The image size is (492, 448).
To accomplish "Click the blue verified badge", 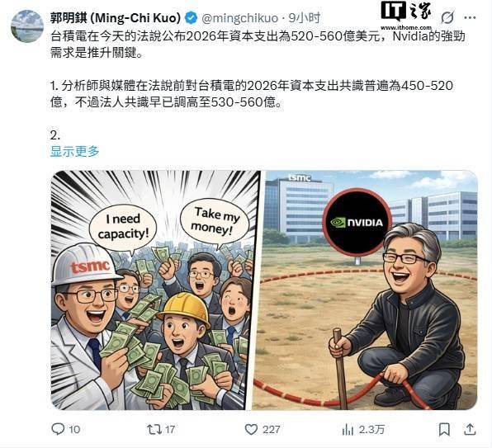I will tap(191, 18).
